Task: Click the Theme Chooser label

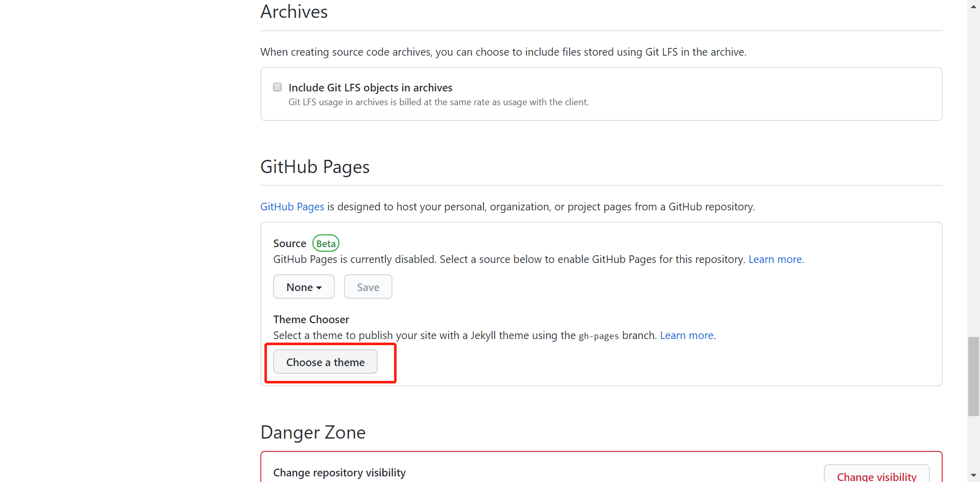Action: (311, 320)
